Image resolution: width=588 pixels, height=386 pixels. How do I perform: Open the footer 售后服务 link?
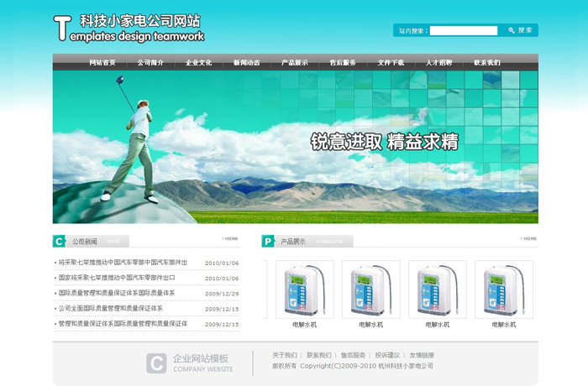(353, 355)
